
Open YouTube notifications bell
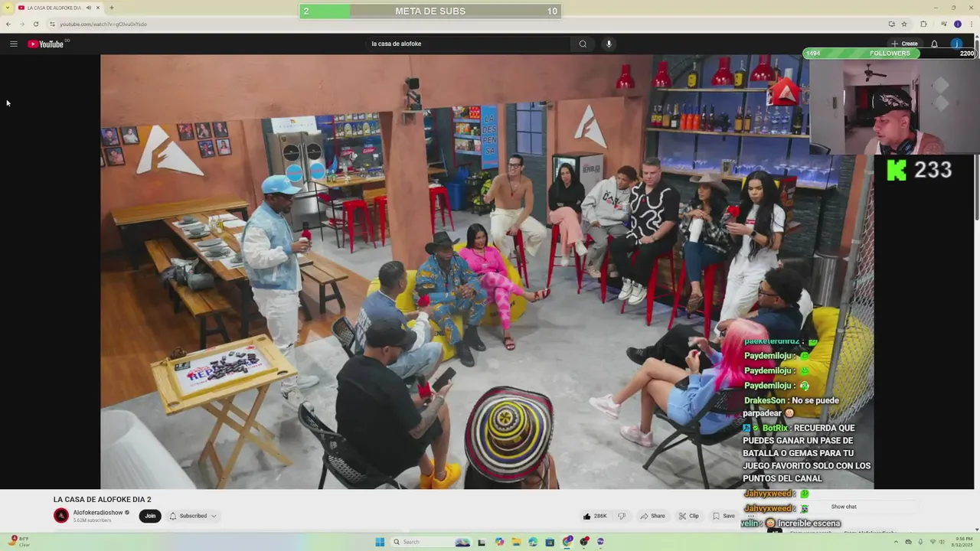click(x=934, y=44)
